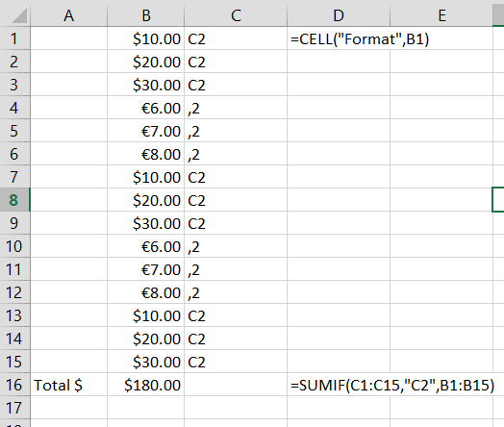Select column B header
Viewport: 504px width, 427px height.
point(146,15)
